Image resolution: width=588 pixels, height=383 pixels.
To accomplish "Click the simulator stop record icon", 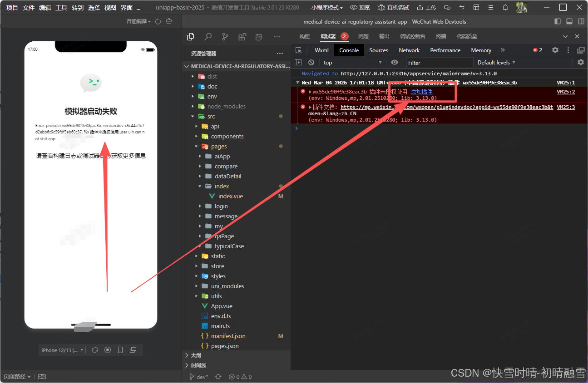I will point(108,350).
